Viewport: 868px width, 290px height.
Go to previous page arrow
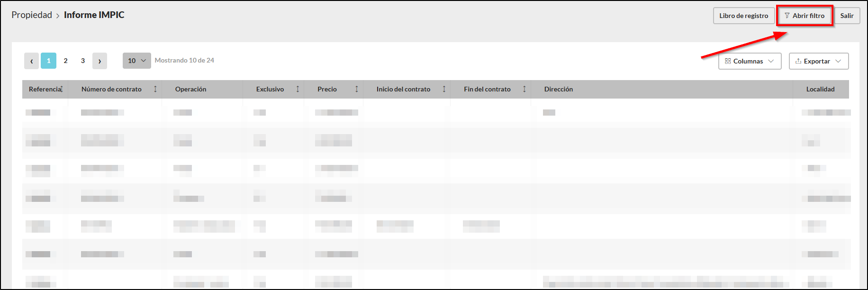[x=31, y=61]
